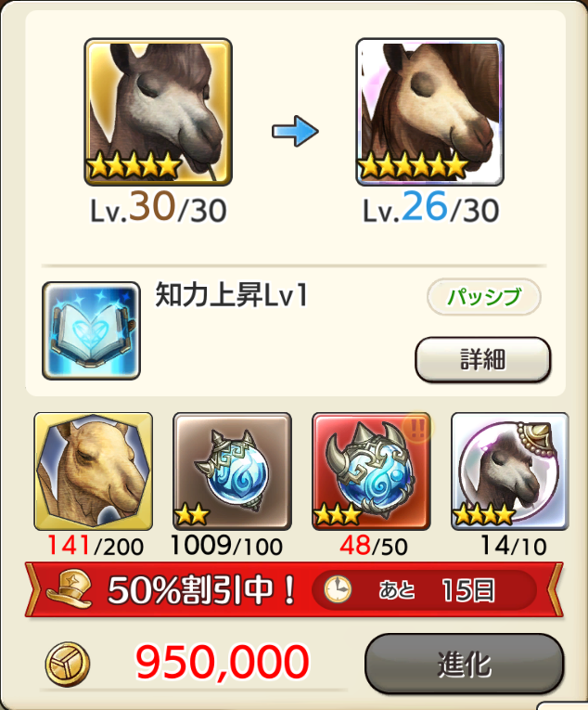588x710 pixels.
Task: Tap the four-star camel bubble material 14/10
Action: (510, 471)
